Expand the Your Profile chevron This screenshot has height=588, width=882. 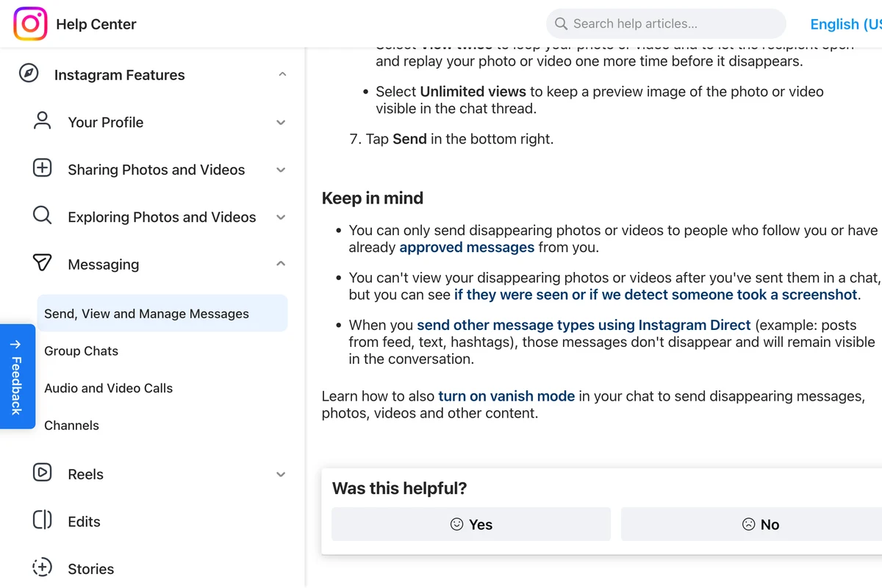[281, 123]
